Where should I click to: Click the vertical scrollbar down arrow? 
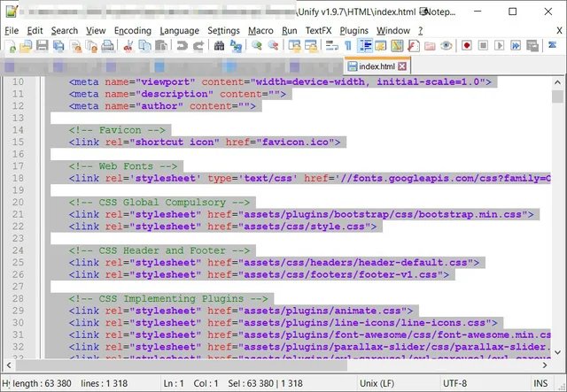click(557, 352)
